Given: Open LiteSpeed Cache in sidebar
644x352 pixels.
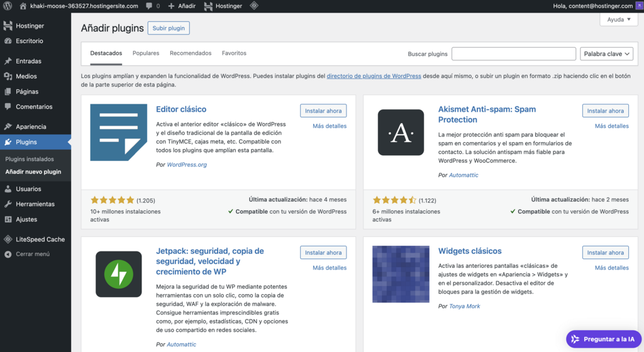Looking at the screenshot, I should tap(40, 239).
